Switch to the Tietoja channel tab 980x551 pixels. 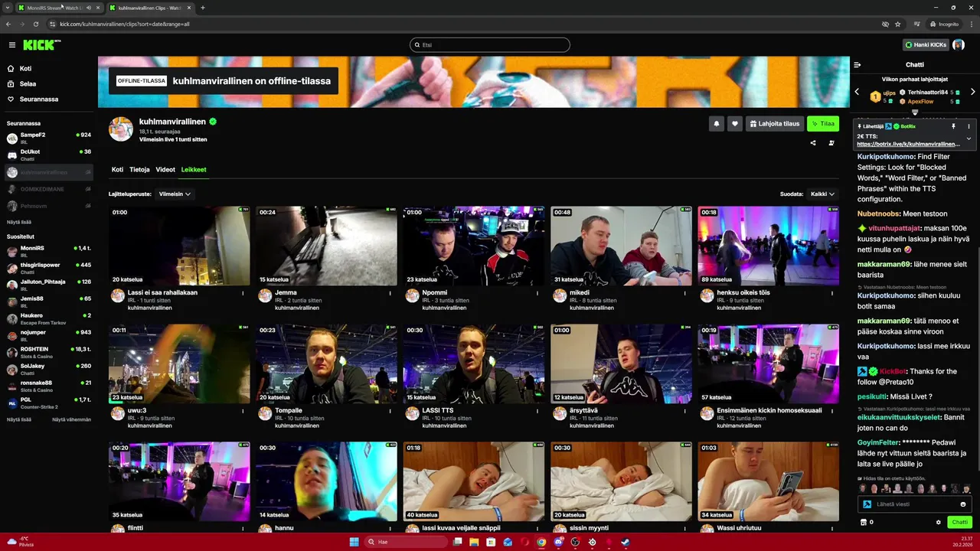point(139,170)
